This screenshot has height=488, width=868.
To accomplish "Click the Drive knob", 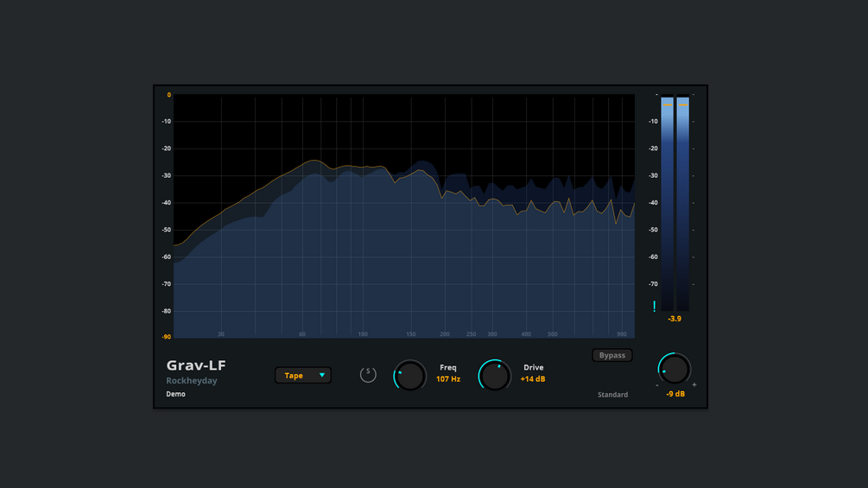I will click(x=494, y=376).
